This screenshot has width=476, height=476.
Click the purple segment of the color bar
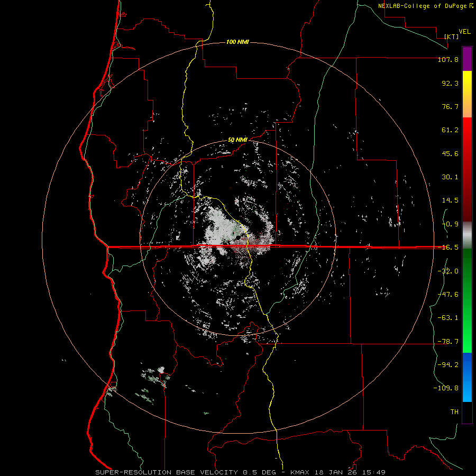tap(467, 59)
